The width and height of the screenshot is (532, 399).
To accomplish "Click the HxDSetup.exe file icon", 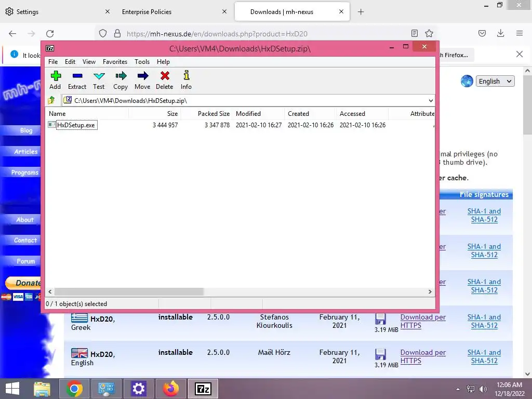I will (51, 125).
